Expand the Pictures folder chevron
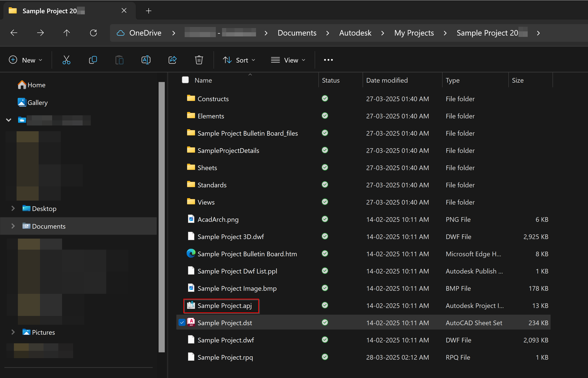Viewport: 588px width, 378px height. point(13,332)
